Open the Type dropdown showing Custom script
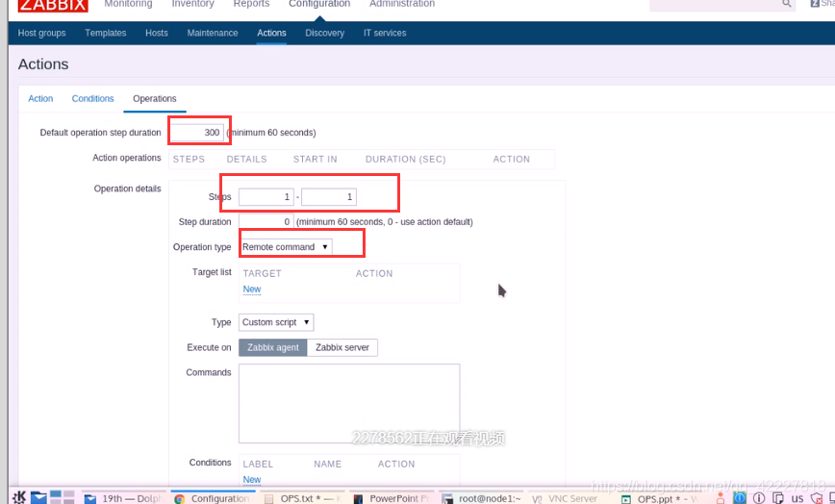Viewport: 835px width, 504px height. tap(276, 322)
